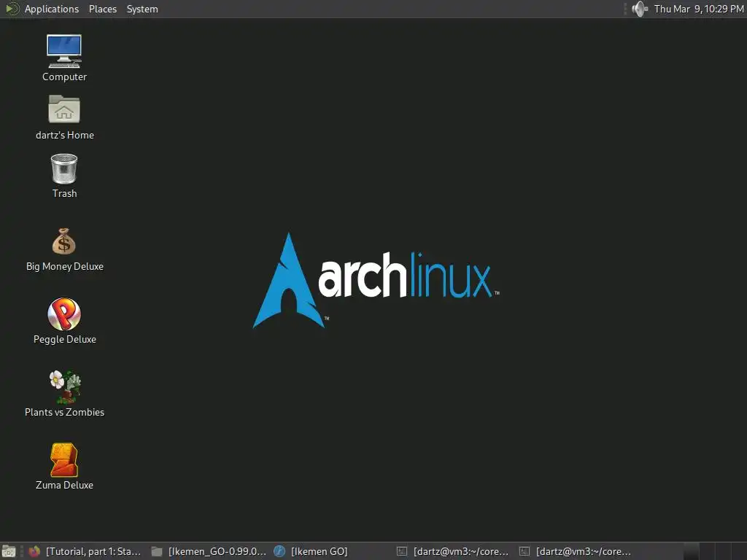This screenshot has height=560, width=747.
Task: Restore the Ikemen_GO-0.99.0 folder window
Action: point(209,551)
